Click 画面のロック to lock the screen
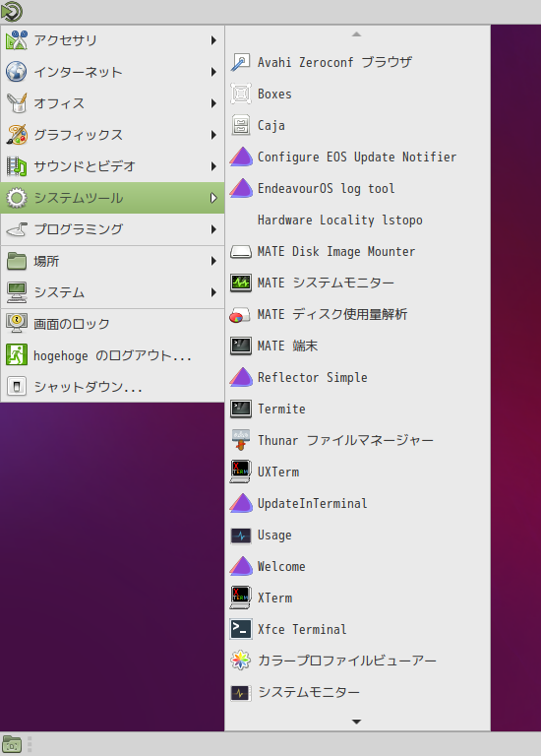 (113, 324)
